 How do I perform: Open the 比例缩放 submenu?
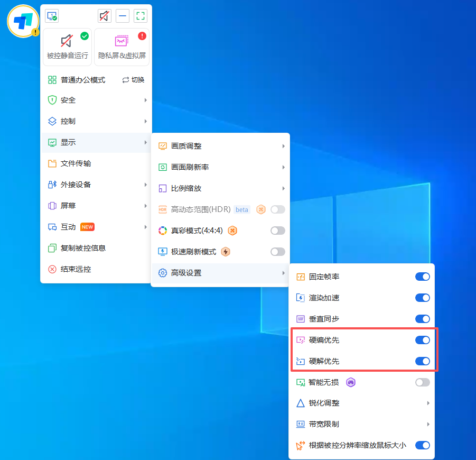(x=221, y=188)
